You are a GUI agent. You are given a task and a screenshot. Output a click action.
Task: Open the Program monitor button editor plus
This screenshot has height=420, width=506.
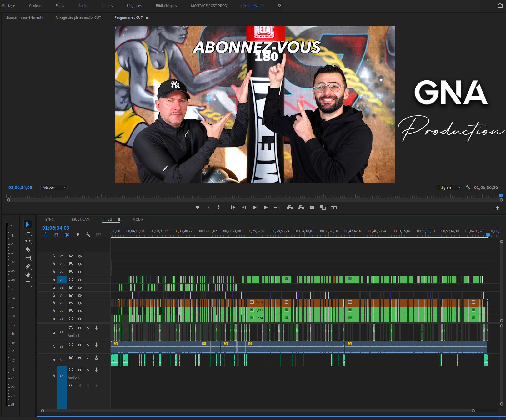click(497, 208)
